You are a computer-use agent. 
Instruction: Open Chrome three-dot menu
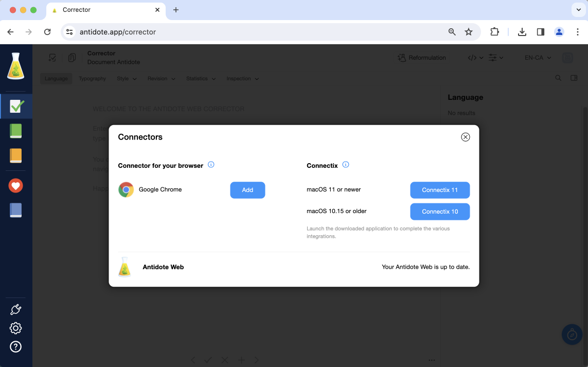click(578, 32)
